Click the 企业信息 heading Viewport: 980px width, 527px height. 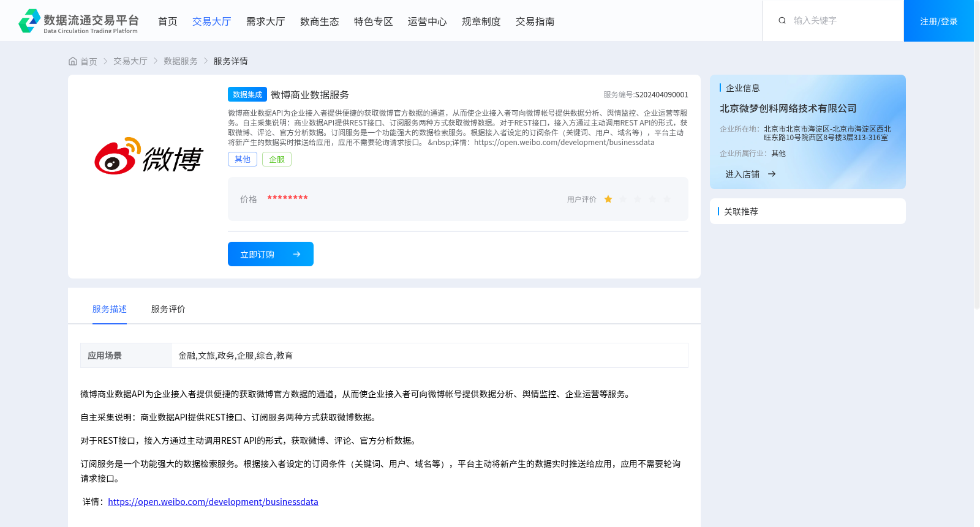coord(743,88)
